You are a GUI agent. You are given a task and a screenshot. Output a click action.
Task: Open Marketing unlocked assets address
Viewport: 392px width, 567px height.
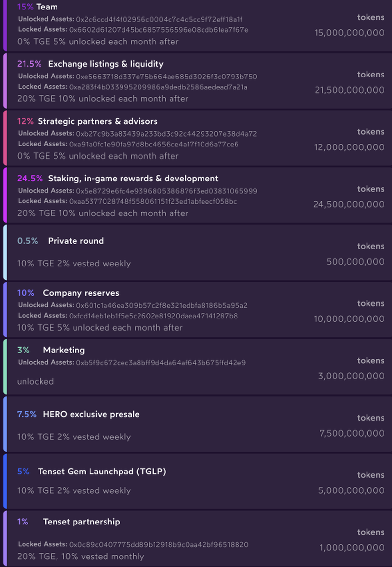click(x=161, y=363)
